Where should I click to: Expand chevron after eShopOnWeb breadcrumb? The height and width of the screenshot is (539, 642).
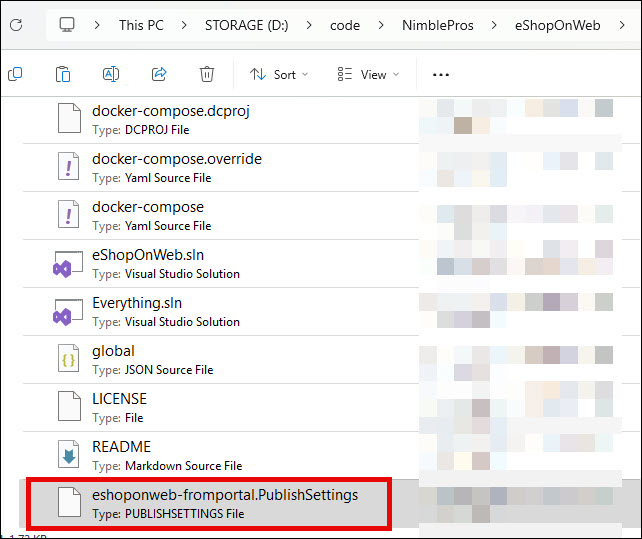pos(622,25)
